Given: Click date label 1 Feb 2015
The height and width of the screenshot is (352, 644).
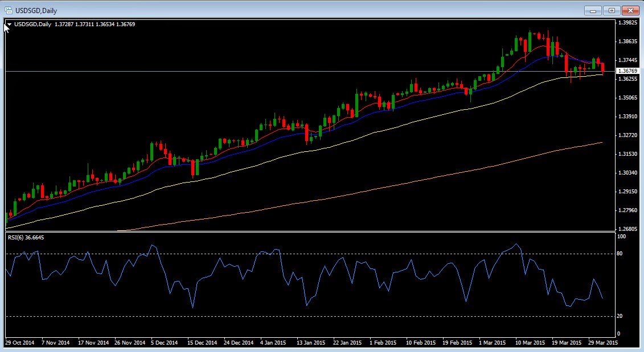Looking at the screenshot, I should point(383,342).
